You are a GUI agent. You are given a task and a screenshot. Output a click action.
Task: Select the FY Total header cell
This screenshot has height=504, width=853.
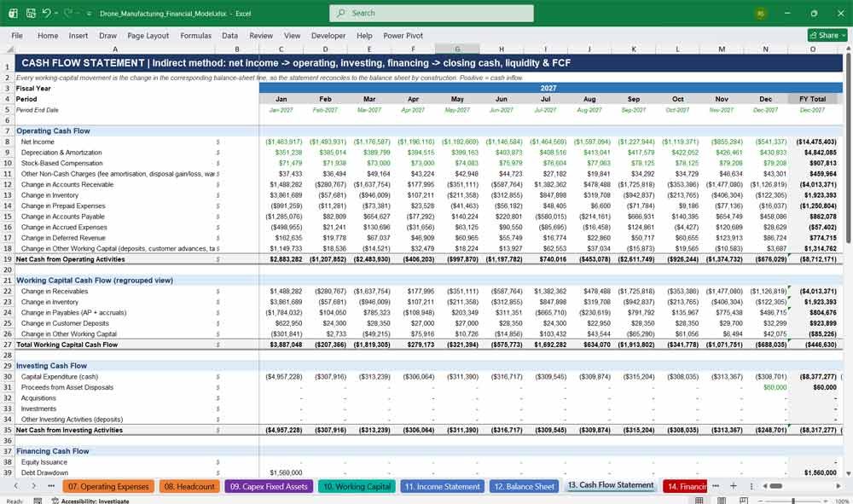tap(812, 99)
